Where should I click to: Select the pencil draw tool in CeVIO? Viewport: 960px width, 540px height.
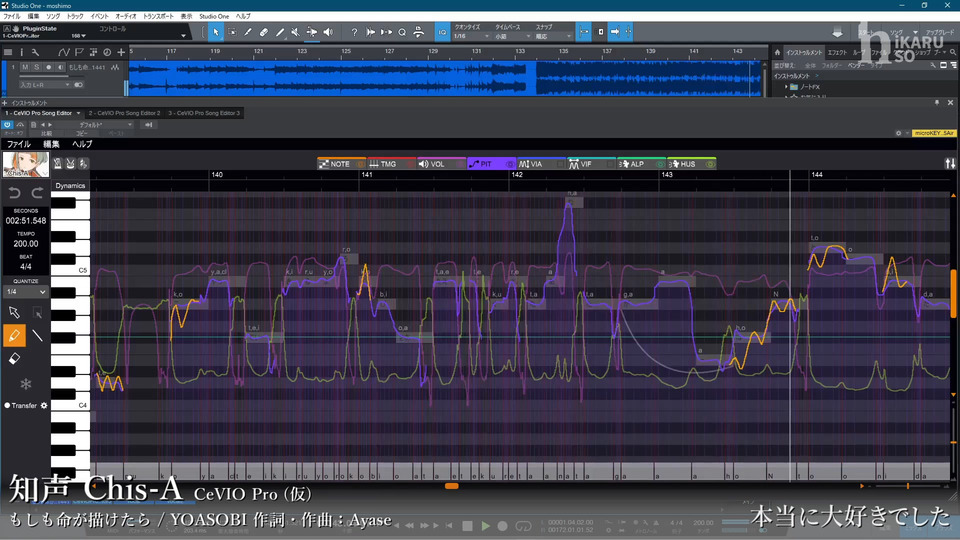pyautogui.click(x=15, y=336)
